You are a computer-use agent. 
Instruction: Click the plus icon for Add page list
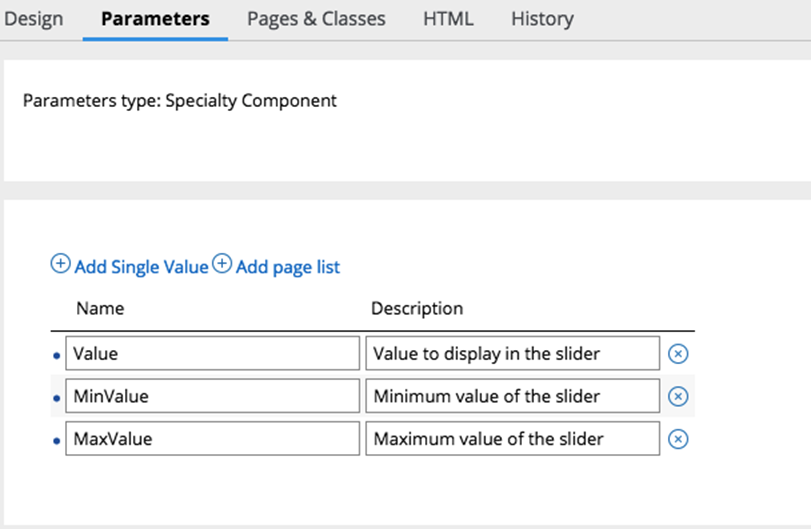222,264
